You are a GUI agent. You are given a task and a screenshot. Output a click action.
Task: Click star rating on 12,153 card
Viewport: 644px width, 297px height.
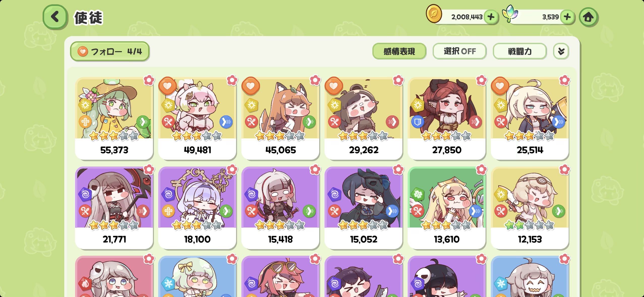point(529,225)
